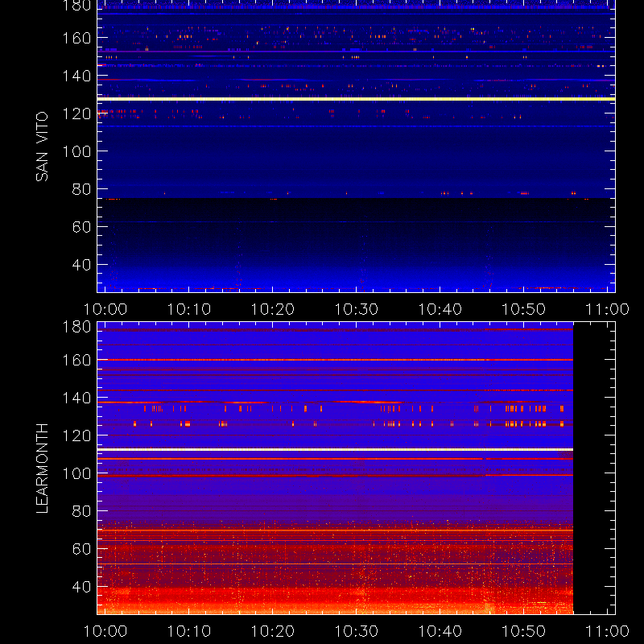Image resolution: width=644 pixels, height=644 pixels.
Task: Select 140 on the Learmonth frequency axis
Action: pyautogui.click(x=76, y=398)
